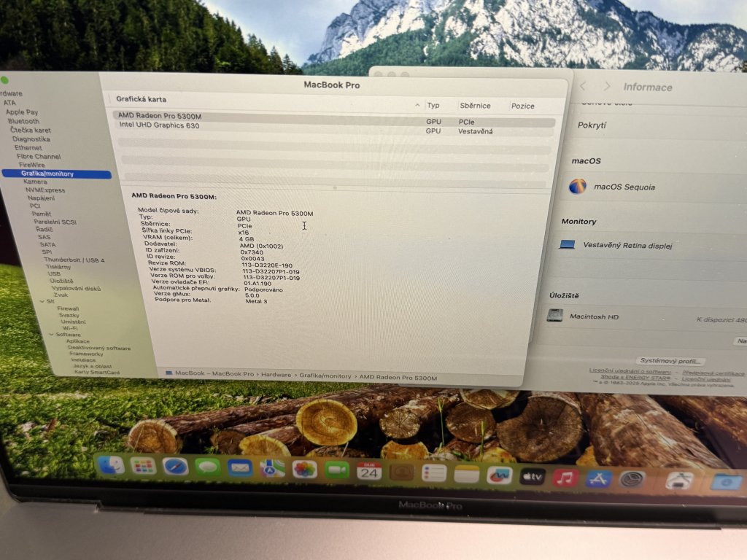747x560 pixels.
Task: Select Vypalování disků in the sidebar
Action: (x=76, y=288)
